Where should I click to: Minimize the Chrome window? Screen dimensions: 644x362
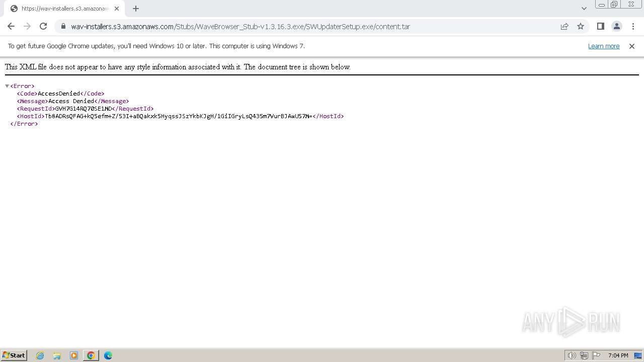pyautogui.click(x=602, y=5)
